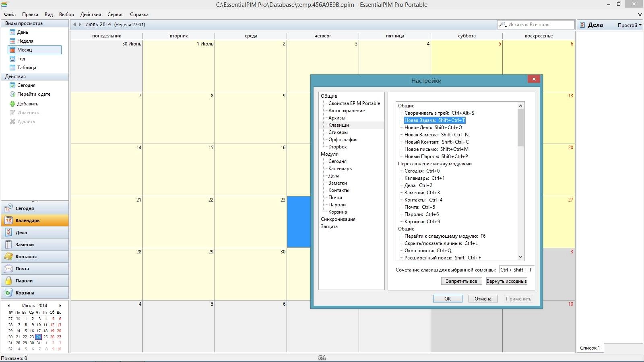Click the Виды просмотра section header
Viewport: 644px width, 362px height.
pos(35,23)
